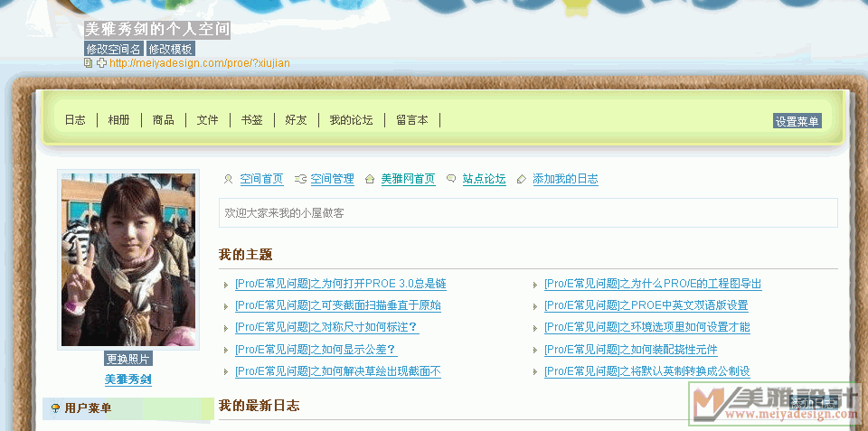Open topic 为什么PRO/E的工程图导出
This screenshot has height=431, width=868.
[x=653, y=284]
